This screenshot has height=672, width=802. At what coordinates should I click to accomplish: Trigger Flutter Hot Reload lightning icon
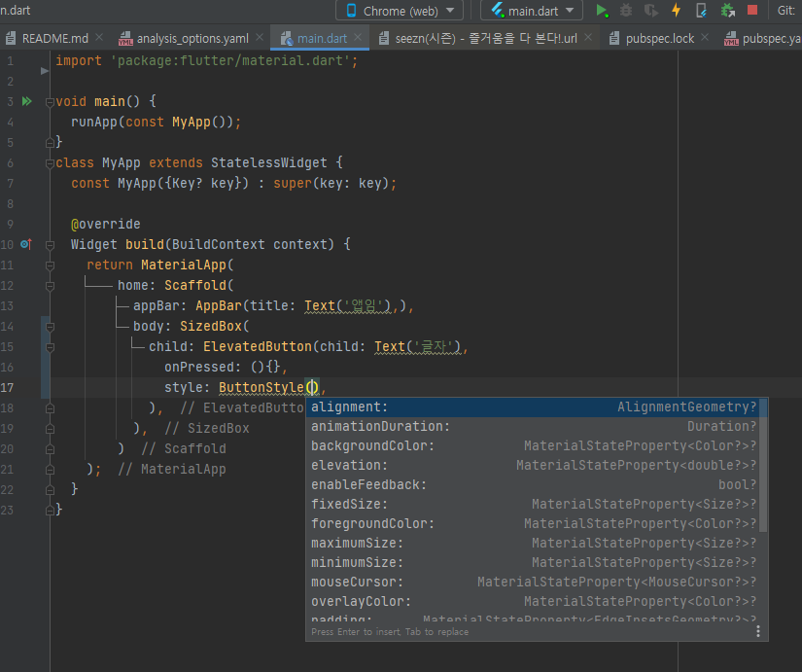click(677, 11)
